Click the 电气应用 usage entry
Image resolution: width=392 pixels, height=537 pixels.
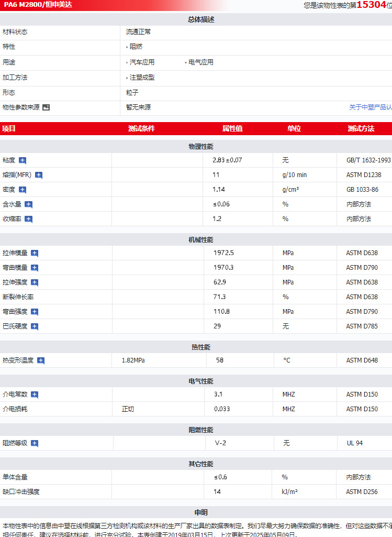click(x=201, y=62)
